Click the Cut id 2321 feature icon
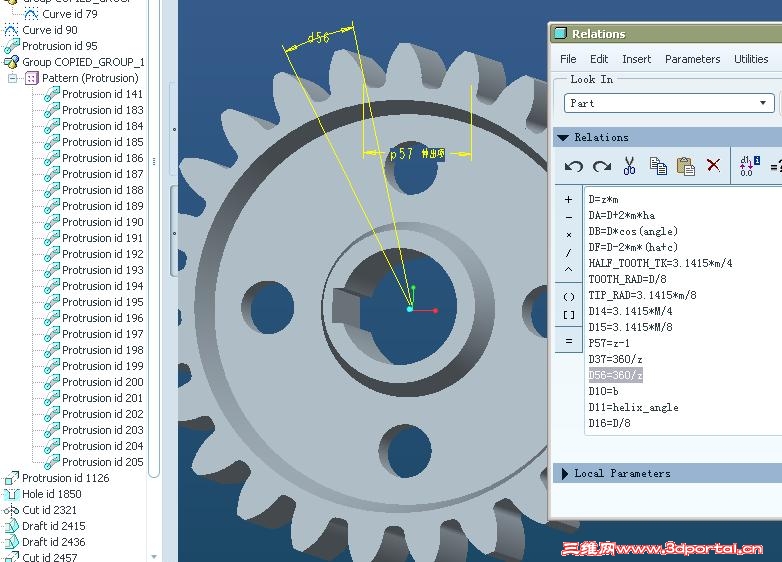Screen dimensions: 782x562 pyautogui.click(x=11, y=510)
